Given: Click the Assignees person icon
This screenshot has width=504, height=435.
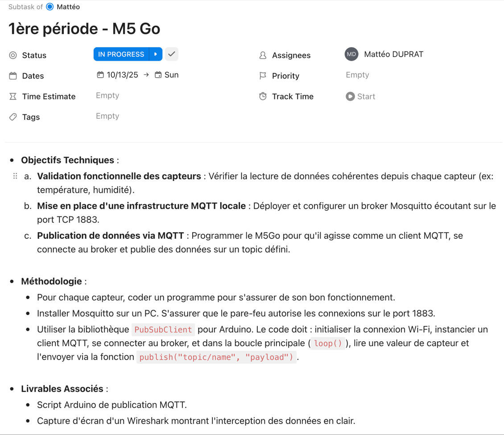Looking at the screenshot, I should [263, 55].
